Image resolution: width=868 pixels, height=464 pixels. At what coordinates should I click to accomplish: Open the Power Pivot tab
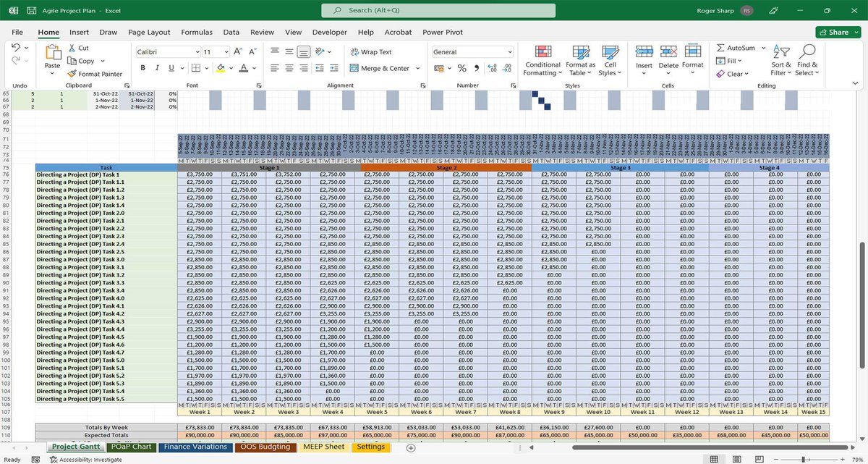443,33
